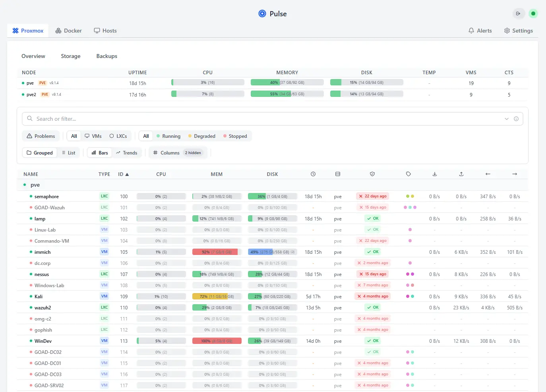Sort by the TYPE column header
Screen dimensions: 546x392
(x=105, y=174)
